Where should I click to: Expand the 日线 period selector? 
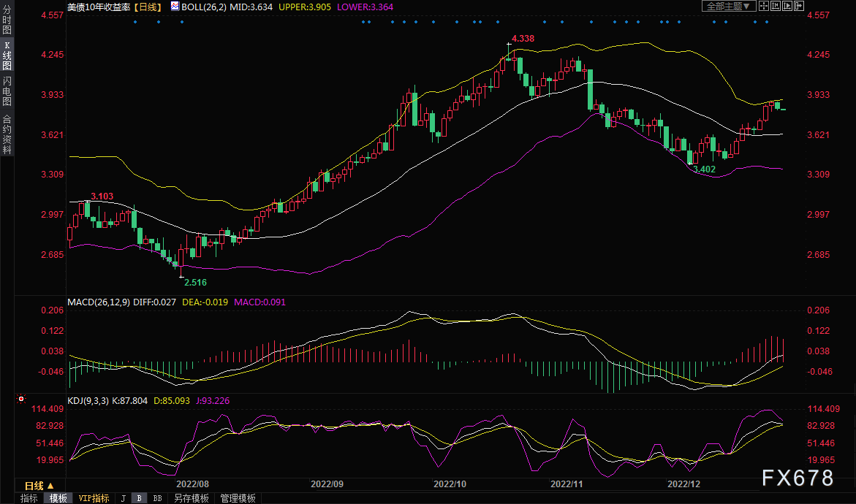tap(39, 486)
